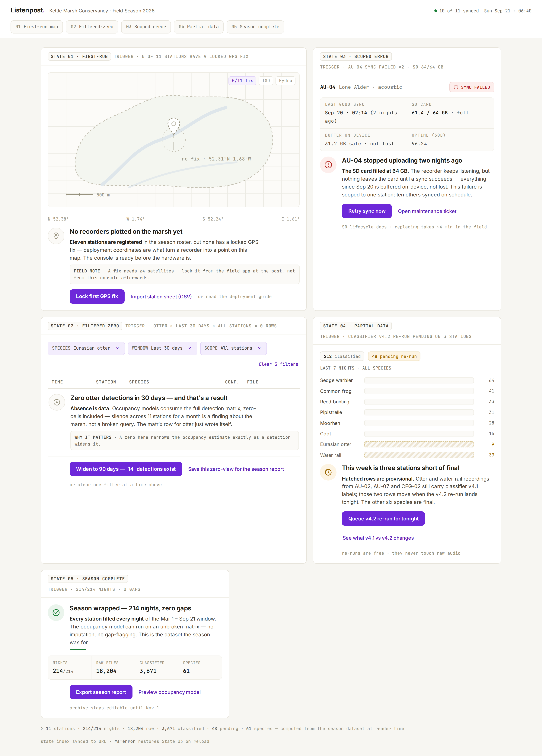
Task: Click the hatched Eurasian otter bar
Action: click(419, 444)
